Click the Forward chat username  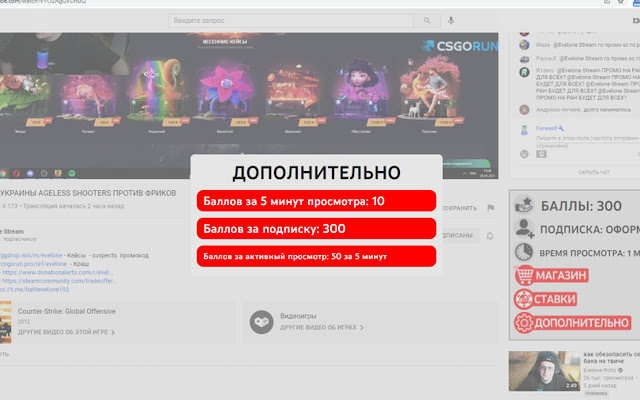pyautogui.click(x=546, y=128)
